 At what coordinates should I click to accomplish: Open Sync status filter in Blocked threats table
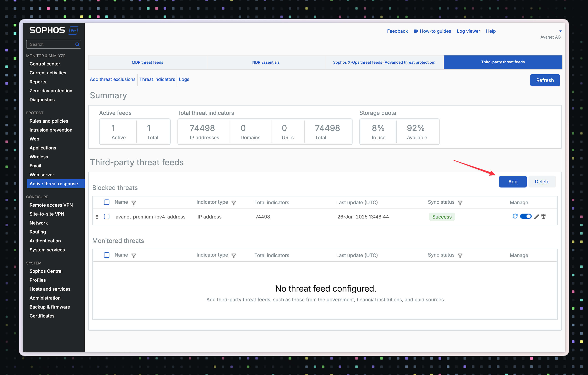coord(460,203)
